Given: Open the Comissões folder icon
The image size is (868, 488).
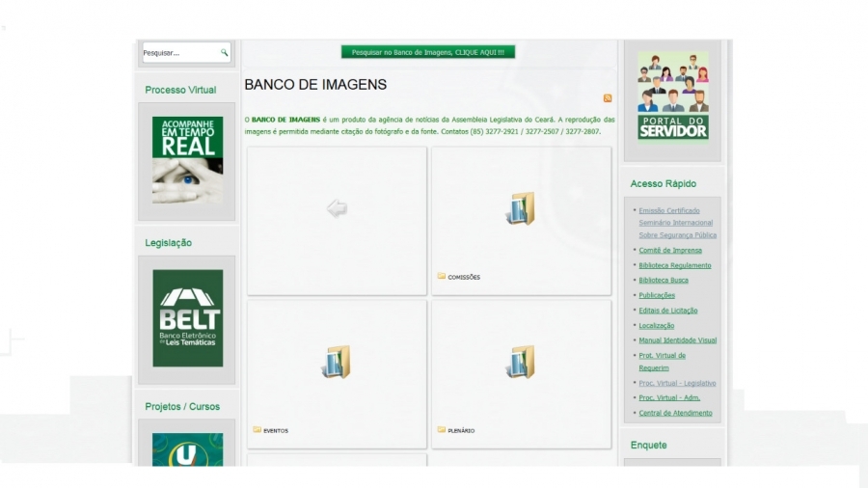Looking at the screenshot, I should [521, 208].
